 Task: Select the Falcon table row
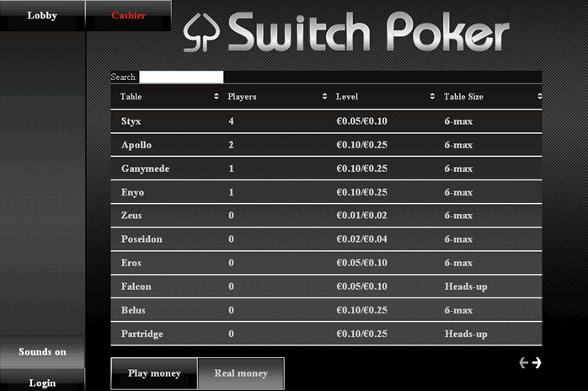(x=326, y=287)
